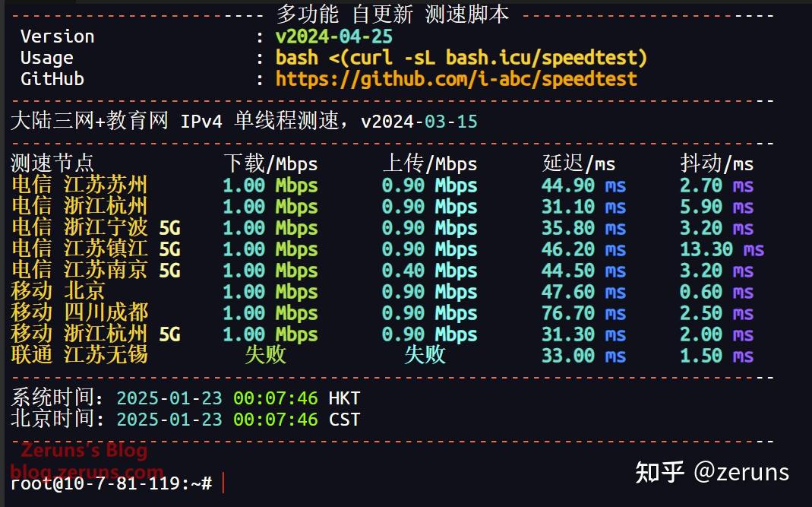Click the blog.zeruns.com watermark link
This screenshot has height=507, width=812.
click(87, 471)
